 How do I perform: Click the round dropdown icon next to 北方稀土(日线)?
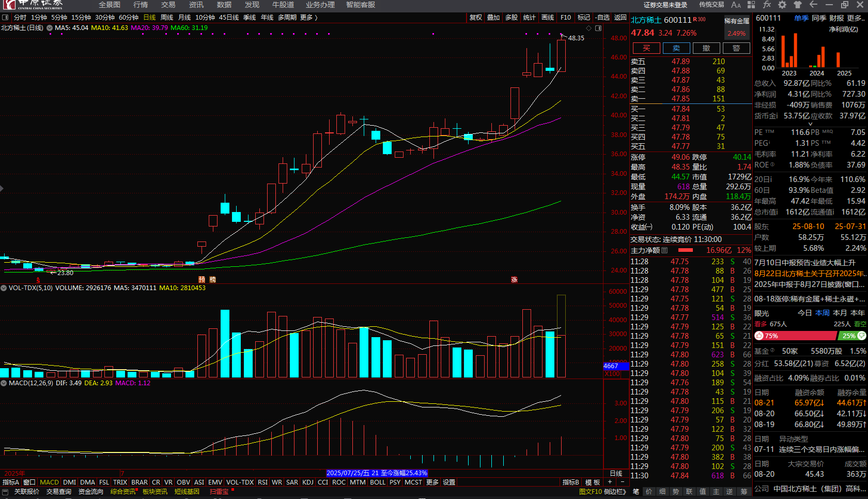50,28
